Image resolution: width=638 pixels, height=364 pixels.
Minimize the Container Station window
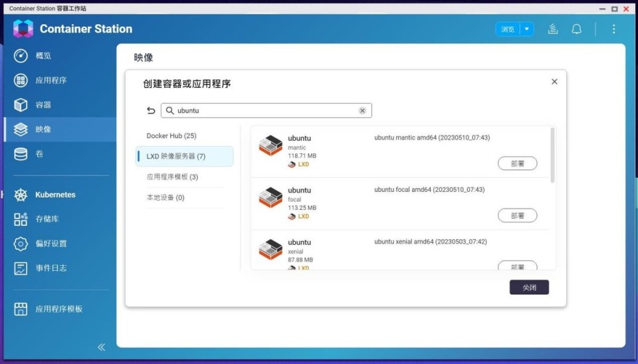pyautogui.click(x=603, y=9)
